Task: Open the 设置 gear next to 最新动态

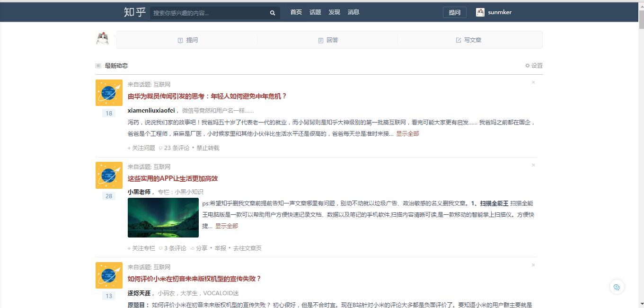Action: point(528,66)
